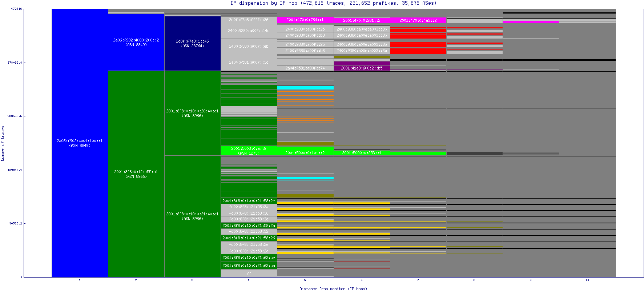Select the 2001:8f8:0:10:0:21:40:a1 block

192,216
